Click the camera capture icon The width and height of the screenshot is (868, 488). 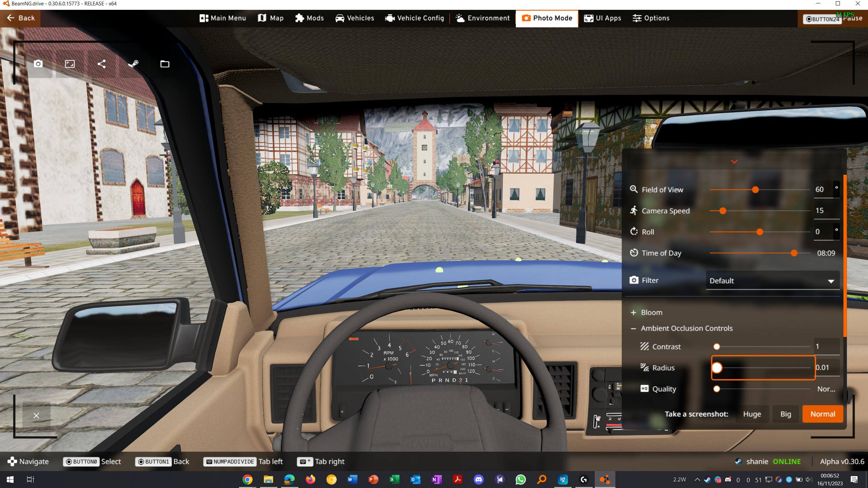tap(38, 64)
